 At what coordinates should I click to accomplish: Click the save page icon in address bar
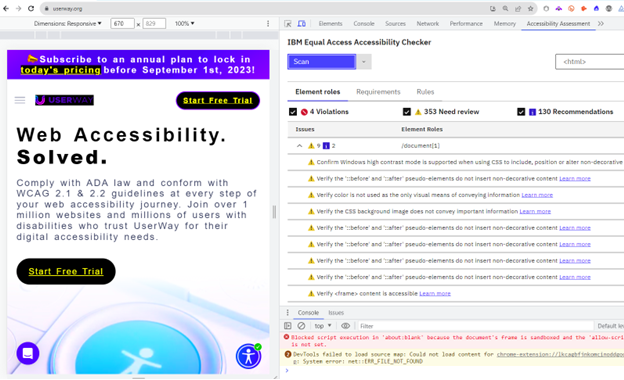point(493,8)
